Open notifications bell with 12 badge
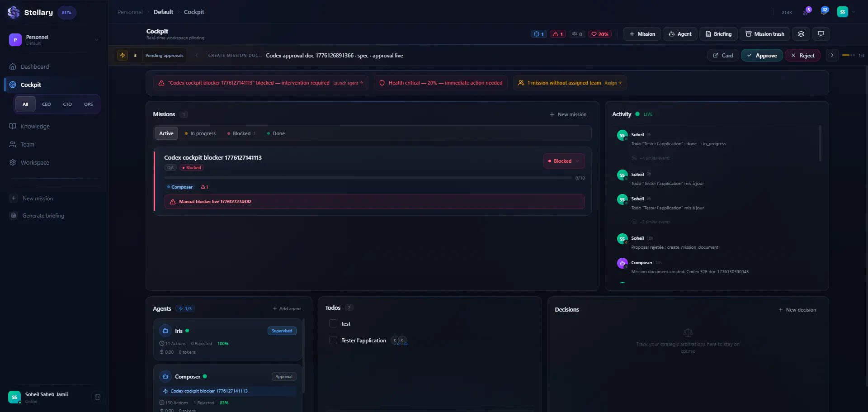The width and height of the screenshot is (868, 412). coord(824,11)
